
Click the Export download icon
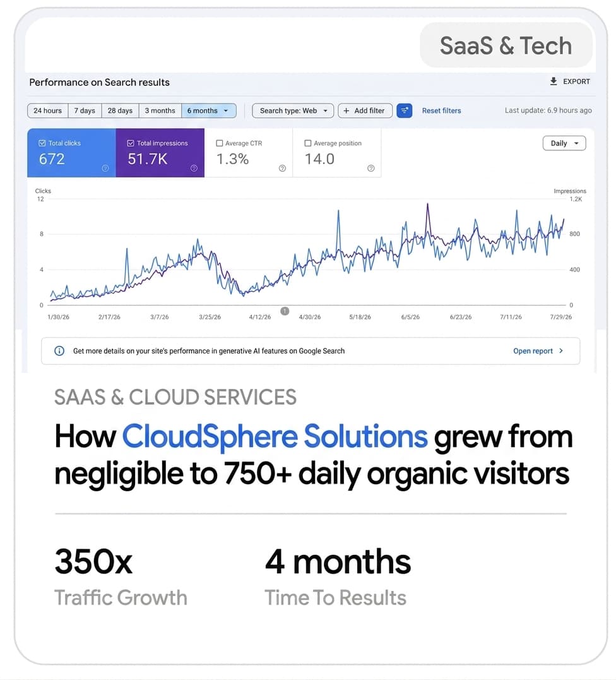click(553, 81)
